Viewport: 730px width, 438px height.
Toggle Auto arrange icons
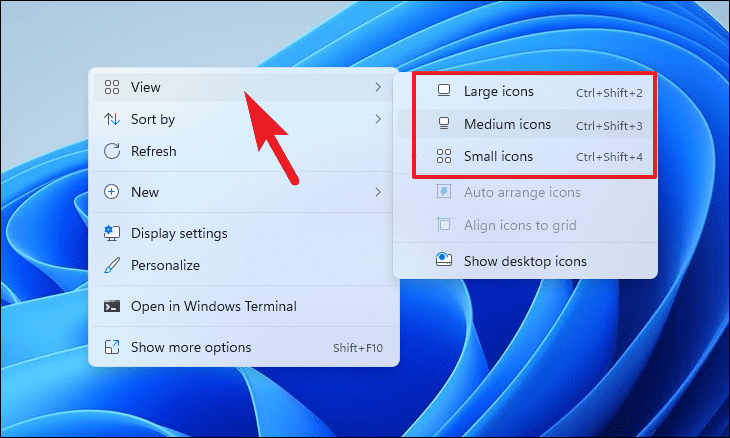[x=526, y=192]
